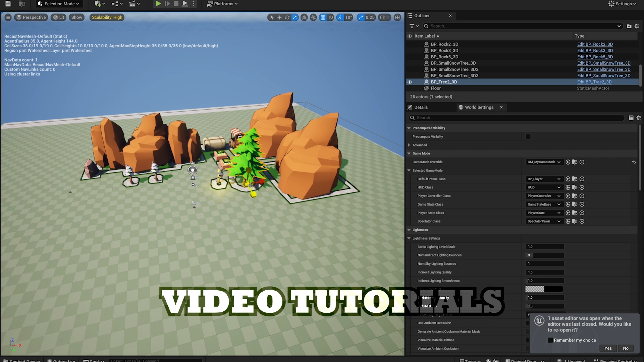This screenshot has width=644, height=362.
Task: Select the rotate transform tool
Action: pos(287,17)
